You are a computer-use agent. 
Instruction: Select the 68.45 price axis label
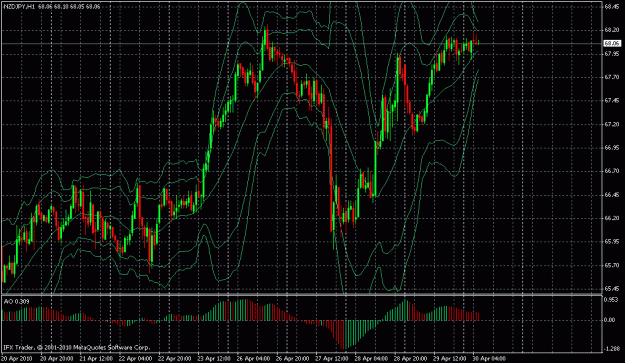611,6
